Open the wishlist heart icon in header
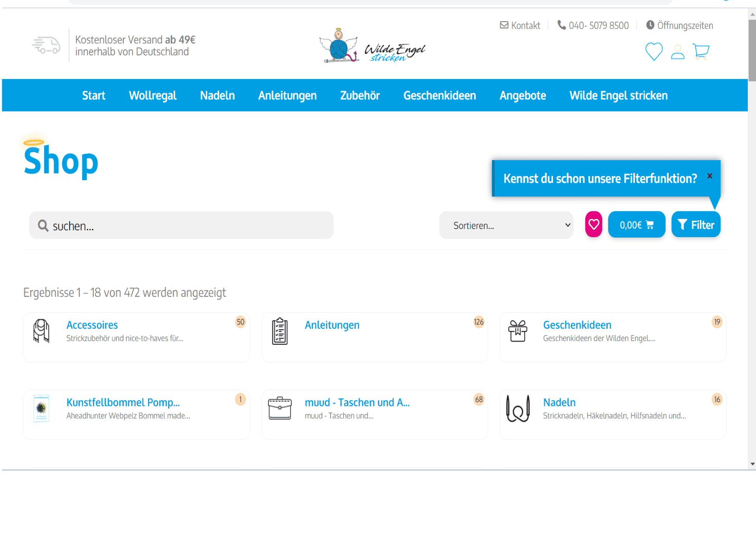 [x=654, y=52]
